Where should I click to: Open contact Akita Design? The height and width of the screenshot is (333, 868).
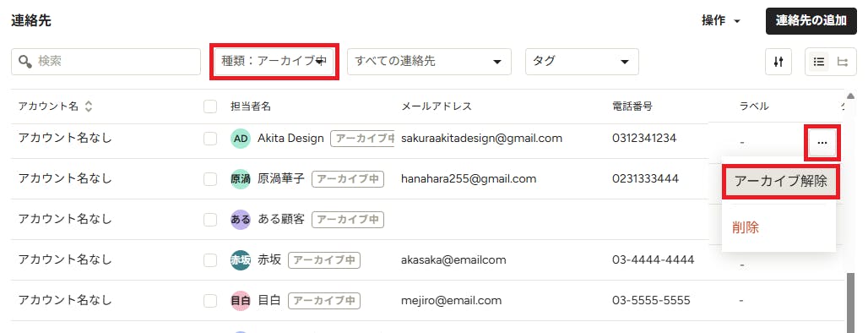290,139
